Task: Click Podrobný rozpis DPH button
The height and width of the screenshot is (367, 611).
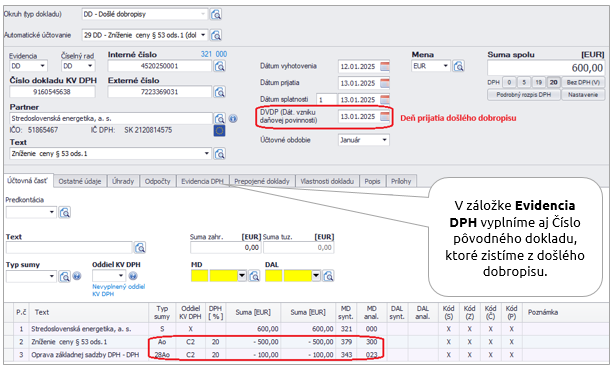Action: [524, 95]
